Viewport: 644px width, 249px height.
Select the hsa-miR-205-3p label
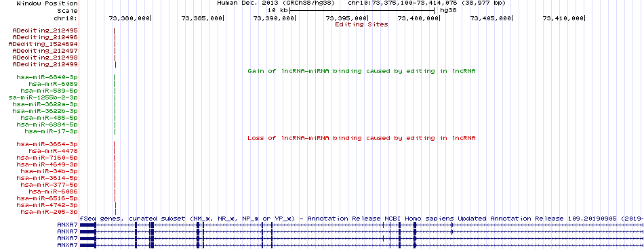pyautogui.click(x=49, y=212)
